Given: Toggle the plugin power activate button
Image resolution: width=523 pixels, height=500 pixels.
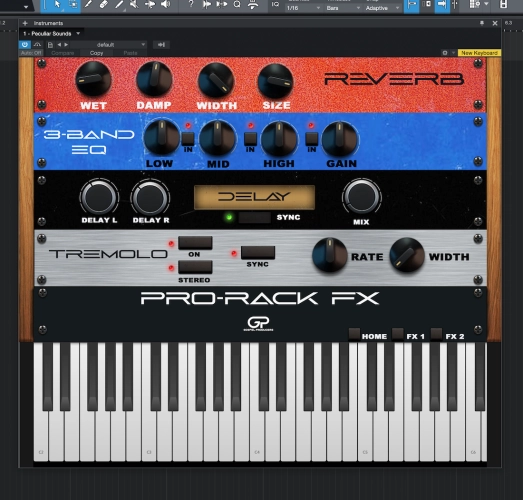Looking at the screenshot, I should pyautogui.click(x=24, y=44).
